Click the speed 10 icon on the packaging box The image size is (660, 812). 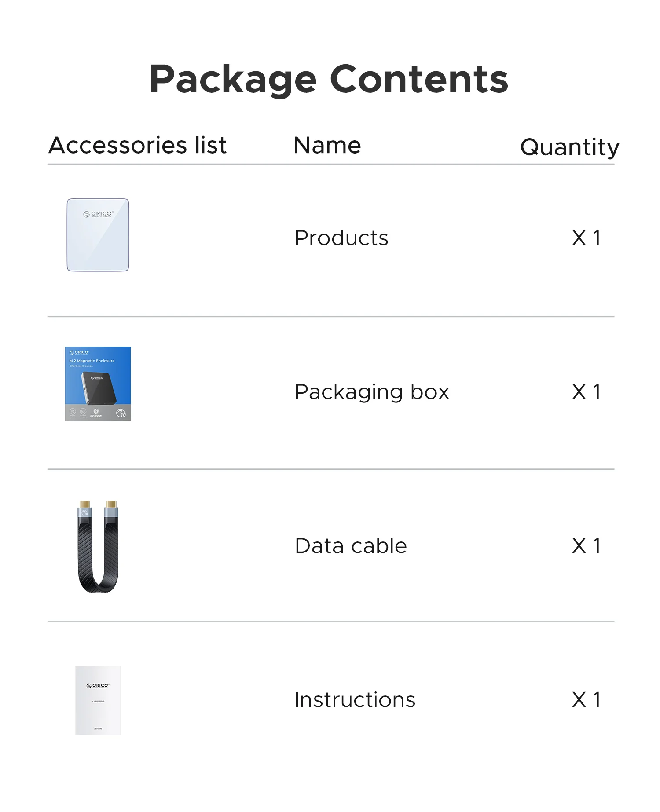click(x=121, y=413)
